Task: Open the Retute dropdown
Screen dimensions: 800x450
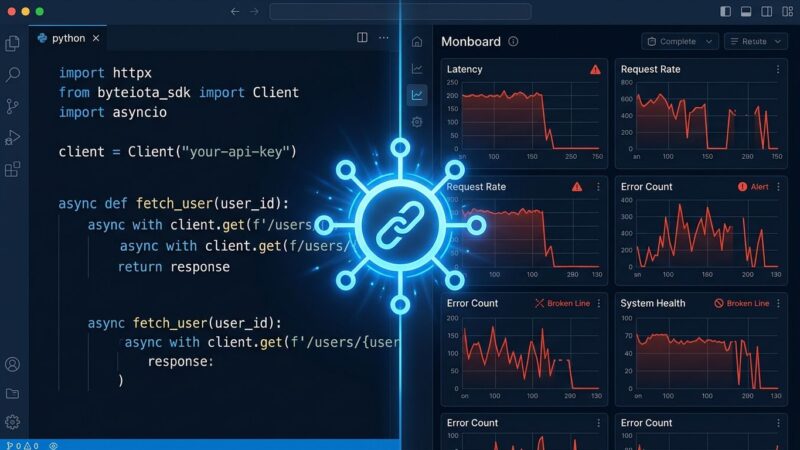Action: tap(756, 41)
